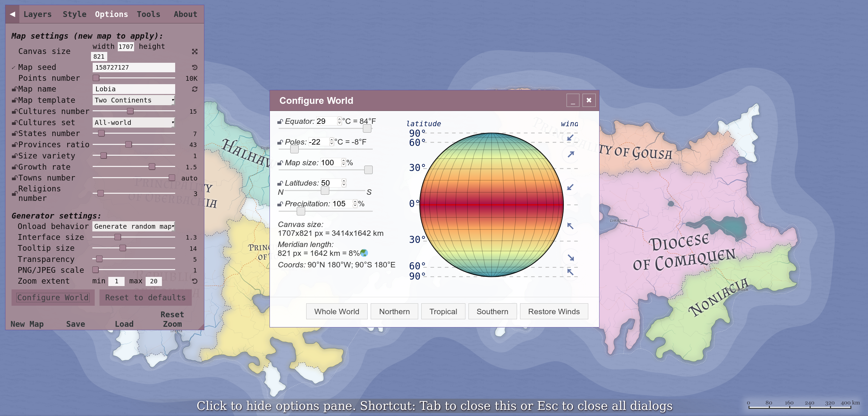
Task: Toggle lock icon for Precipitation
Action: 280,204
